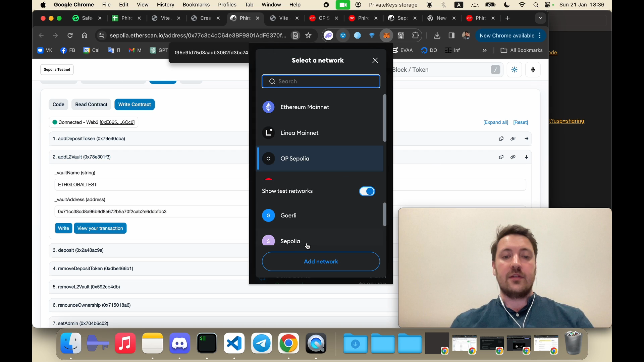Open All Bookmarks folder
Image resolution: width=644 pixels, height=362 pixels.
coord(522,50)
